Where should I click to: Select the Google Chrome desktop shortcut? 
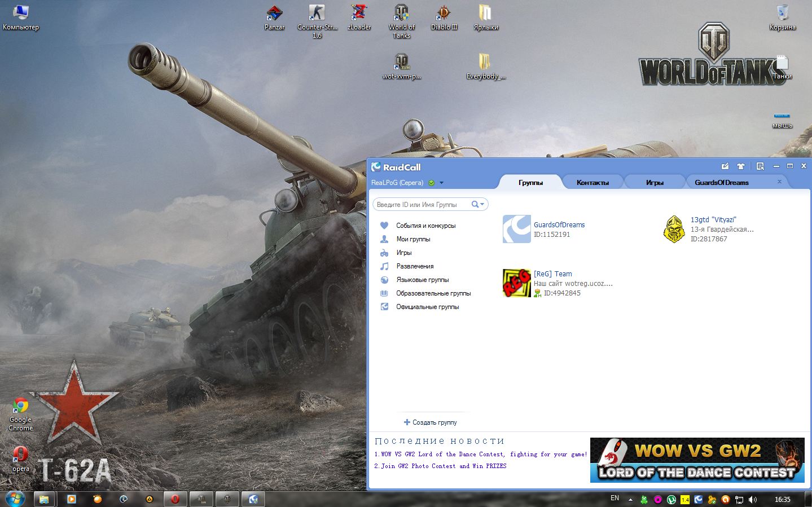pos(21,415)
